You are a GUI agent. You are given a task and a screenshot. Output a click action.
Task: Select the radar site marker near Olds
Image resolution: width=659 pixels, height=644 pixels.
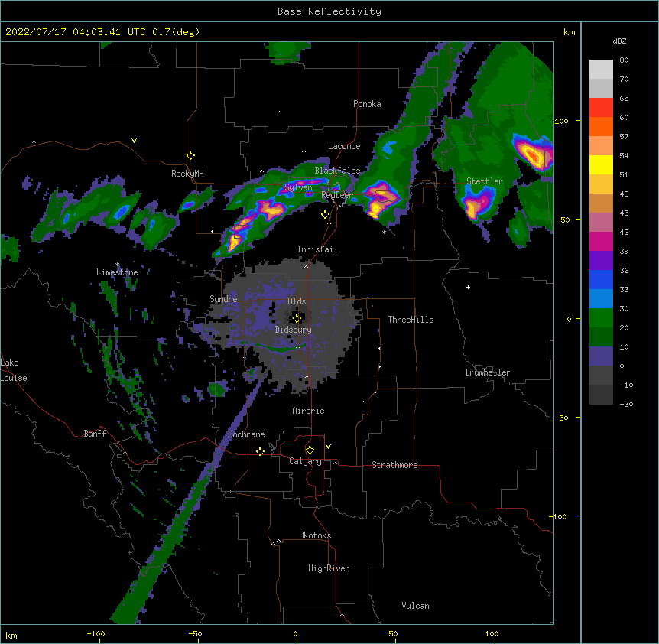click(297, 318)
